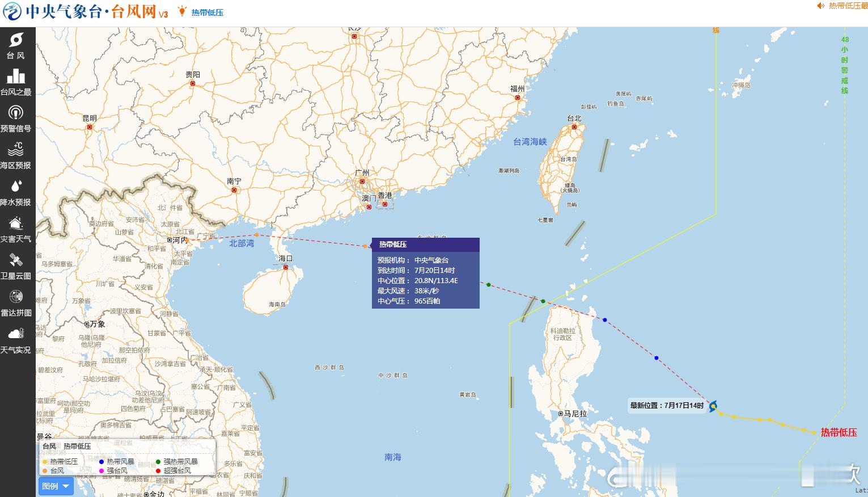The width and height of the screenshot is (868, 497).
Task: Click the 马尼拉 city marker
Action: (561, 414)
